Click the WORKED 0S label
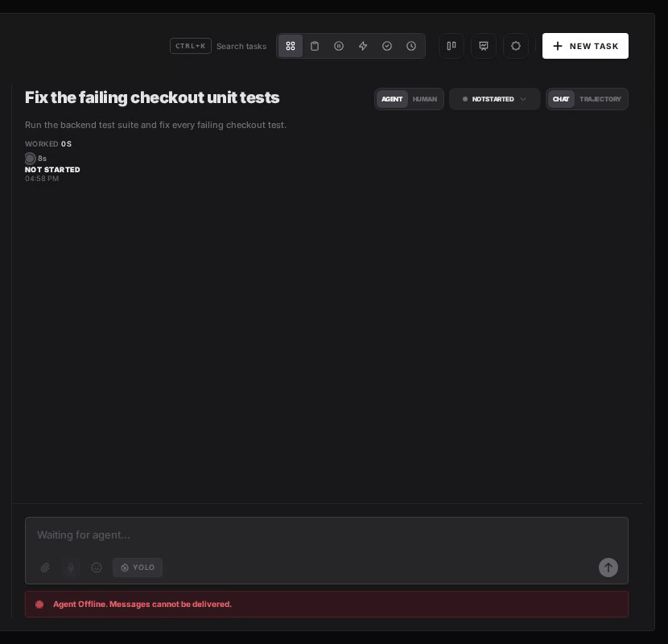This screenshot has width=668, height=644. point(48,144)
